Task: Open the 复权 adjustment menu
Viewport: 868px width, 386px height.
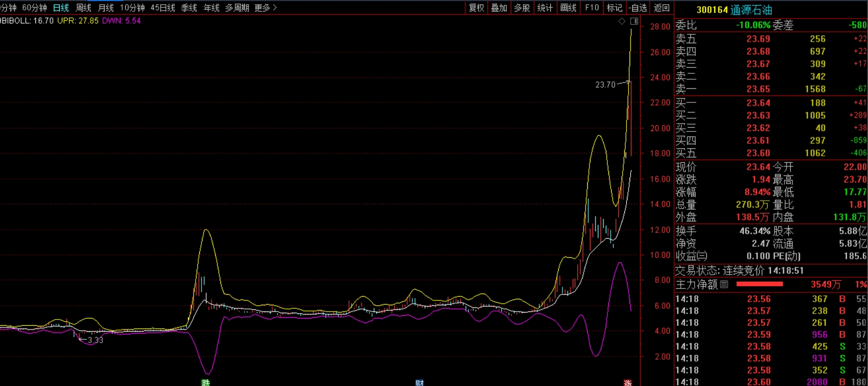Action: [476, 7]
